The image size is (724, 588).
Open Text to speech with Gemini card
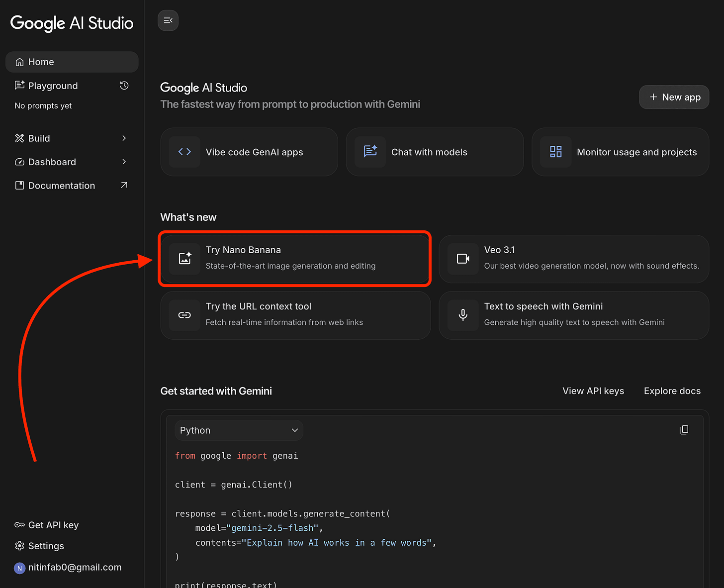[574, 315]
